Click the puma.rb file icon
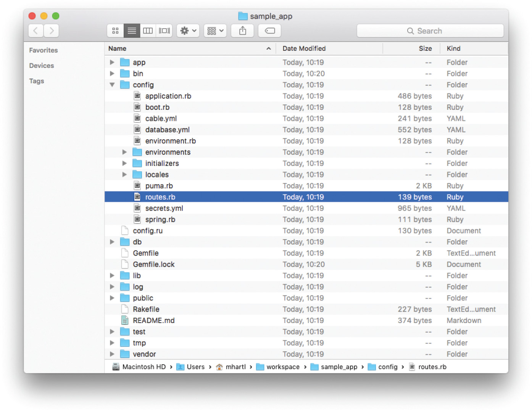Viewport: 532px width, 410px height. click(137, 186)
